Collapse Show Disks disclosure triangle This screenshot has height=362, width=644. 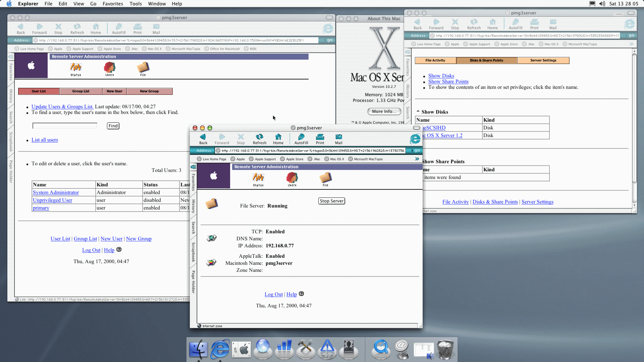coord(418,111)
